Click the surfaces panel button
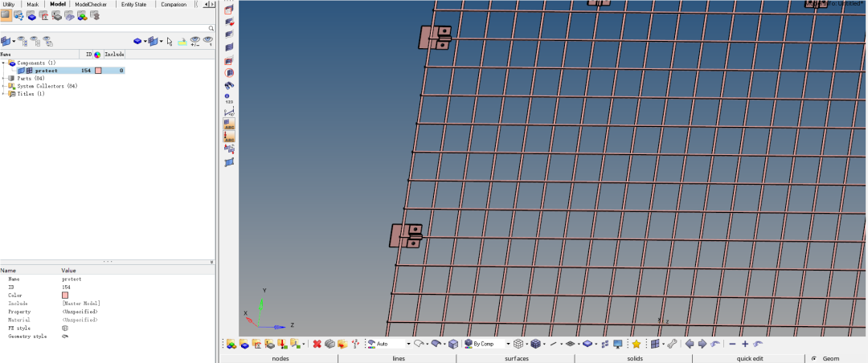868x363 pixels. pyautogui.click(x=516, y=358)
